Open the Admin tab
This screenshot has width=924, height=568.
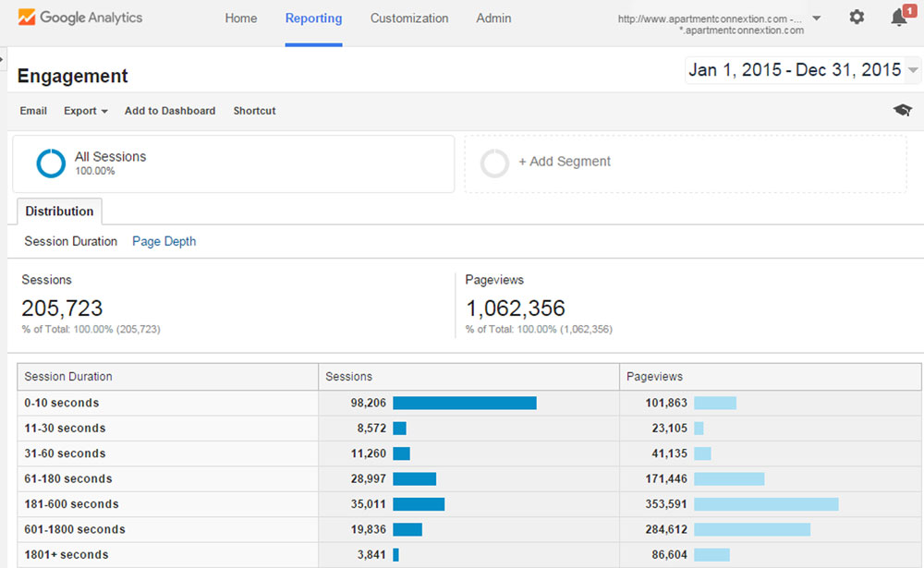493,18
